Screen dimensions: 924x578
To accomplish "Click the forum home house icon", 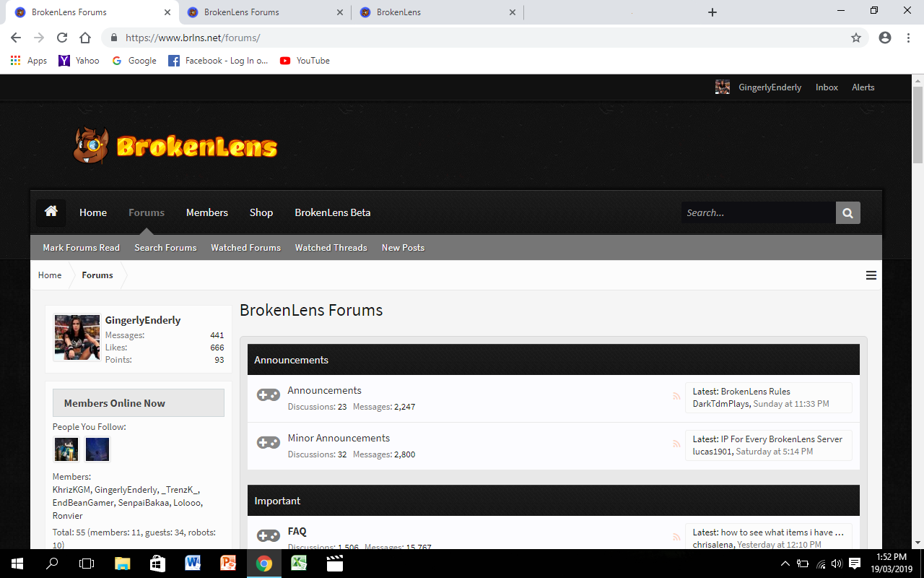I will coord(51,212).
